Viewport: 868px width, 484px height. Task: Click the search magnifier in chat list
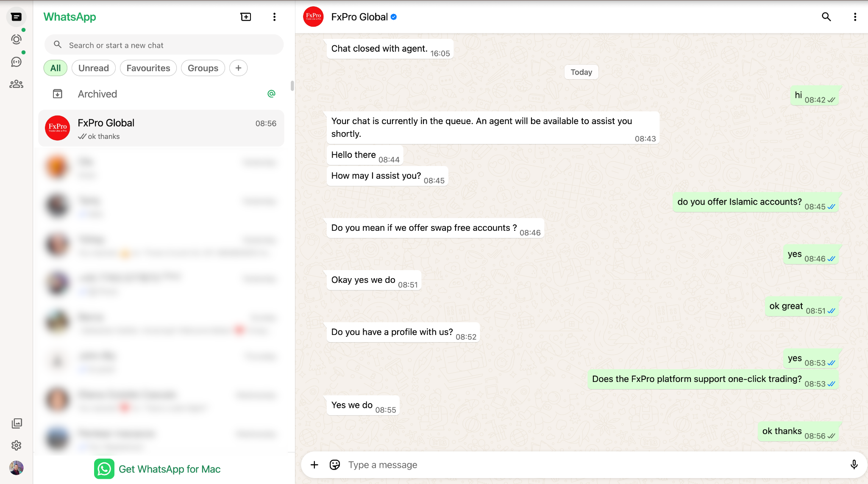click(58, 44)
